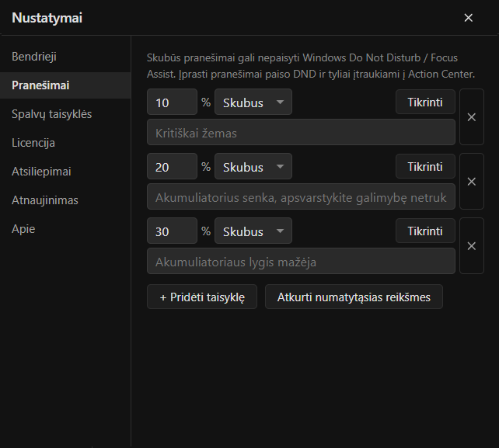
Task: Open the Skubus dropdown for 20% rule
Action: click(x=253, y=167)
